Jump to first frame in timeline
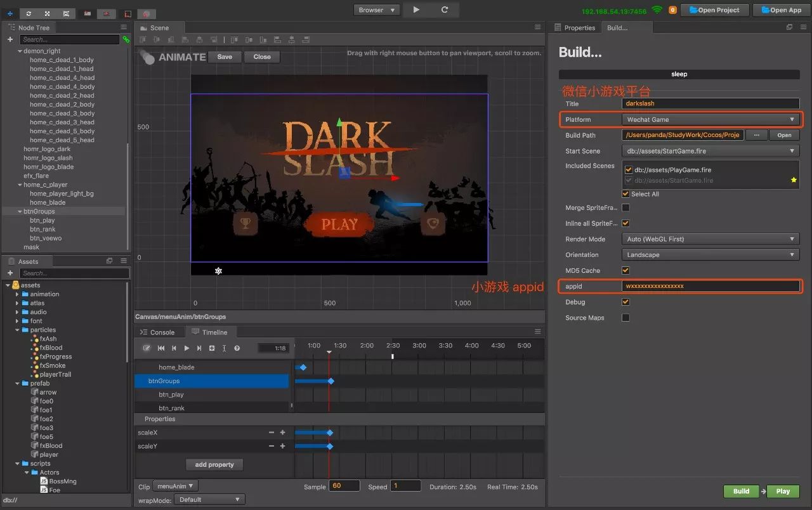The width and height of the screenshot is (812, 510). coord(161,348)
